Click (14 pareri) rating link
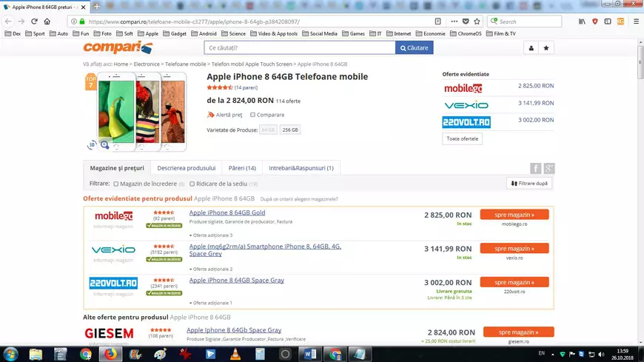Image resolution: width=644 pixels, height=362 pixels. click(246, 87)
